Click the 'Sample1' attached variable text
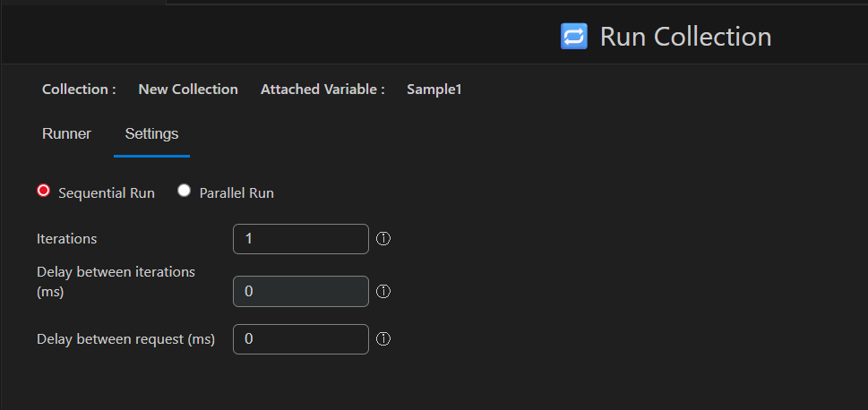Screen dimensions: 868x410 tap(434, 90)
